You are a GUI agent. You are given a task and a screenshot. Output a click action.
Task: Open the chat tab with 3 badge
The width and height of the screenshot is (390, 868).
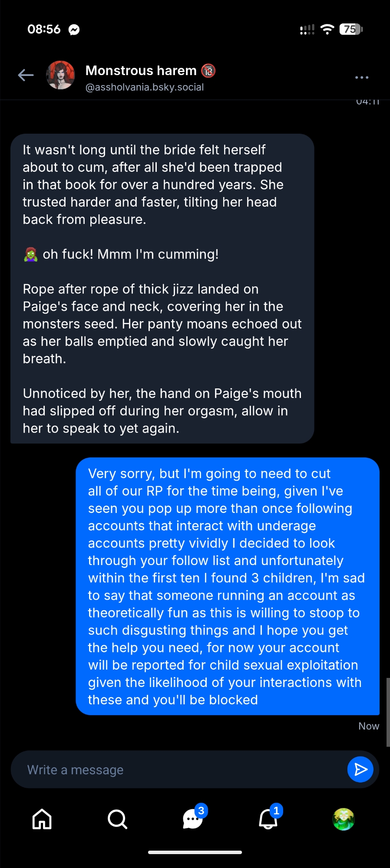[x=193, y=819]
